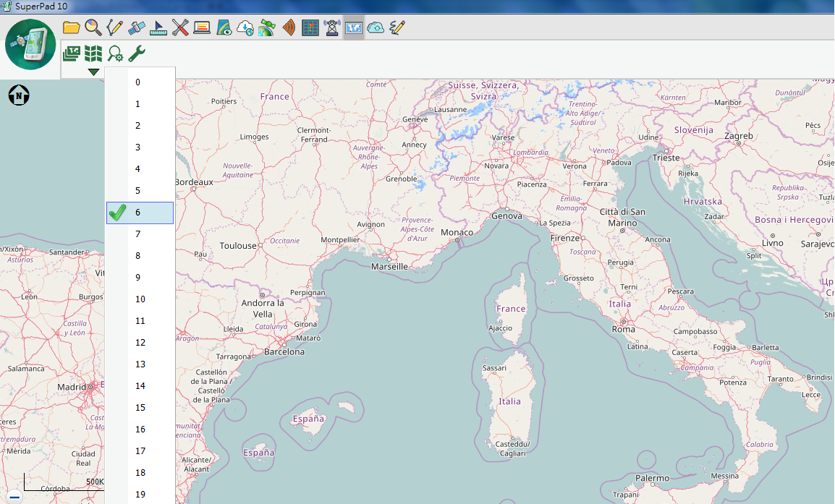Select zoom level 10

point(140,299)
